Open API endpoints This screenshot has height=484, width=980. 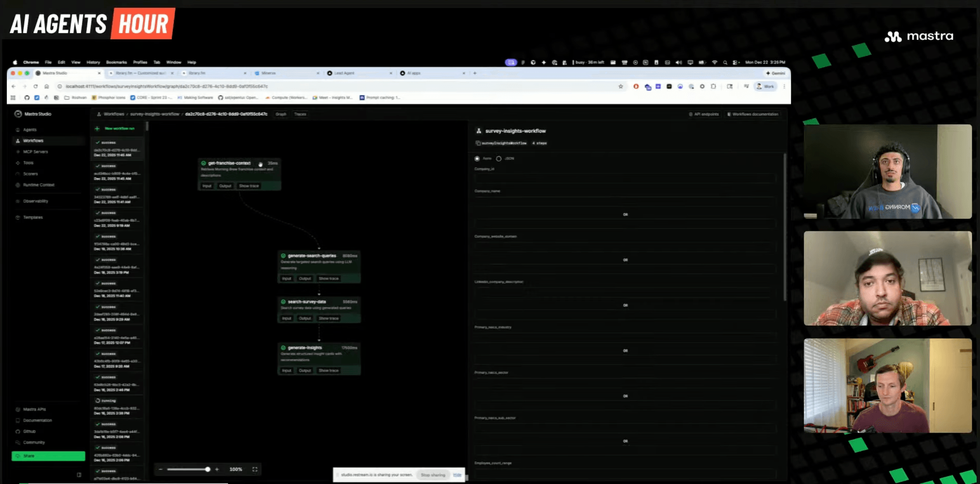click(x=704, y=114)
